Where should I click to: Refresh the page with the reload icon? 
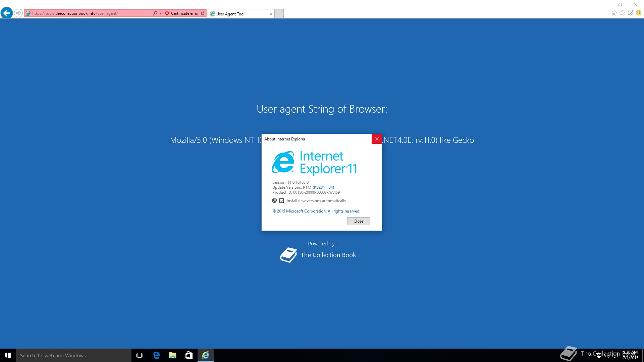click(x=203, y=13)
